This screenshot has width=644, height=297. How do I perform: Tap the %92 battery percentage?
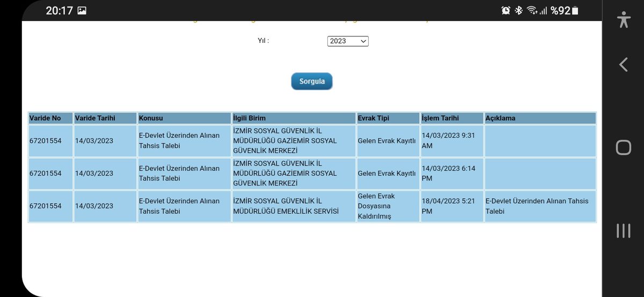[x=559, y=10]
